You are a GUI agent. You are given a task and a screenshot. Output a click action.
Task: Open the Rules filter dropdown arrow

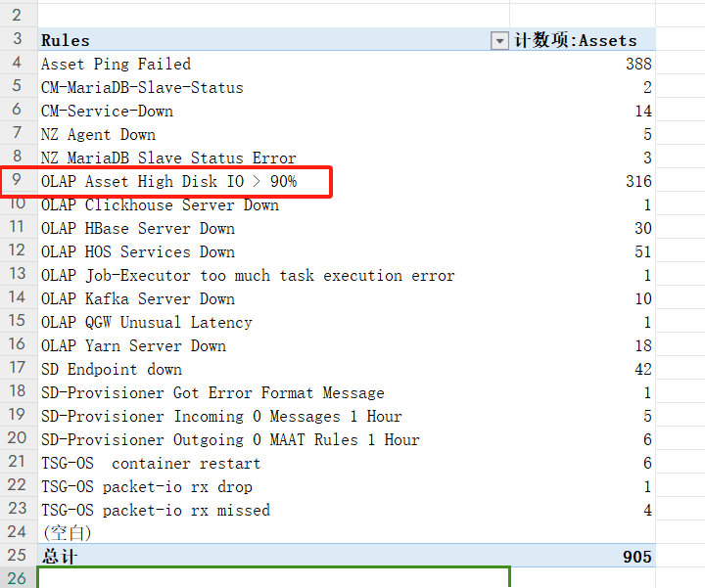(x=498, y=40)
